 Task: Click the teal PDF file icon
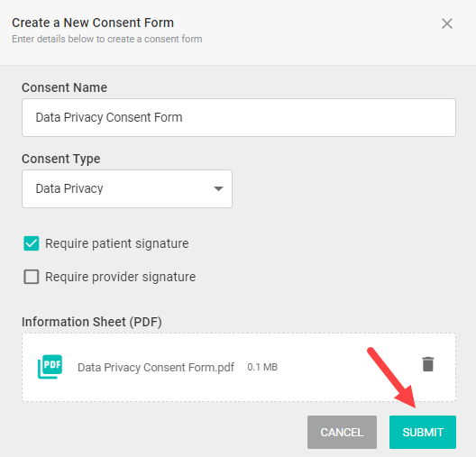pos(50,367)
